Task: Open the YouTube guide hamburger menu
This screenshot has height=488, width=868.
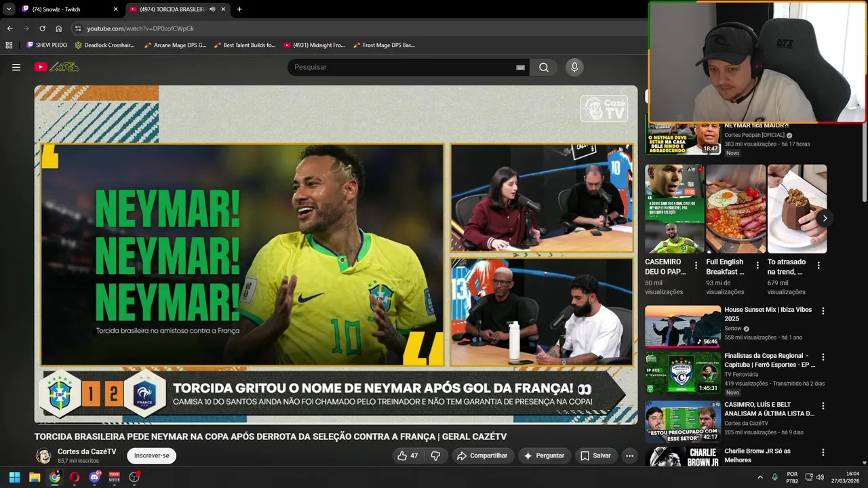Action: point(16,67)
